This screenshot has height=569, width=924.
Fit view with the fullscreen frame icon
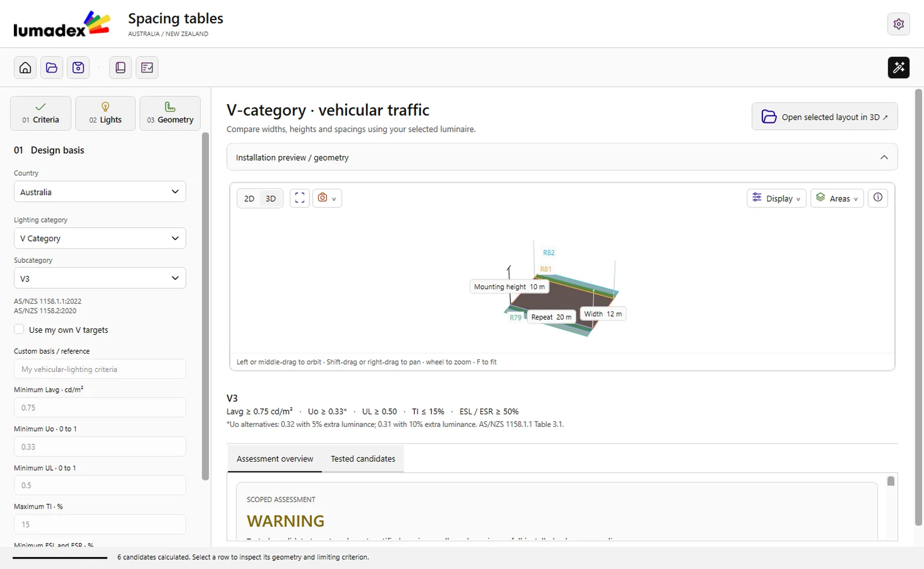300,198
